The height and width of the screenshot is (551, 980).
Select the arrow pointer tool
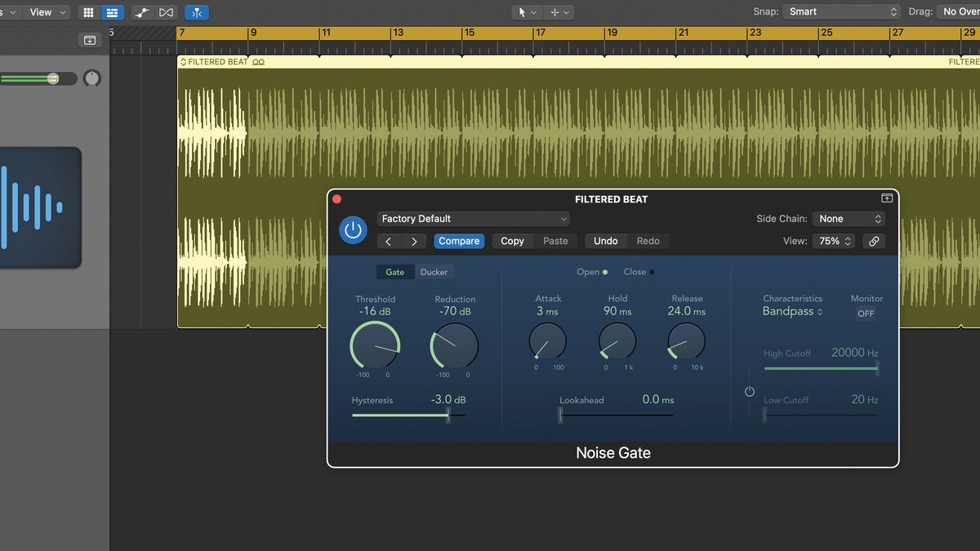[x=522, y=11]
